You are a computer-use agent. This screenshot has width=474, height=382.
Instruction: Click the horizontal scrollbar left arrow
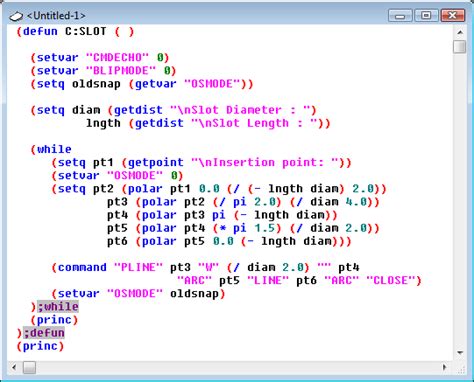pos(14,367)
